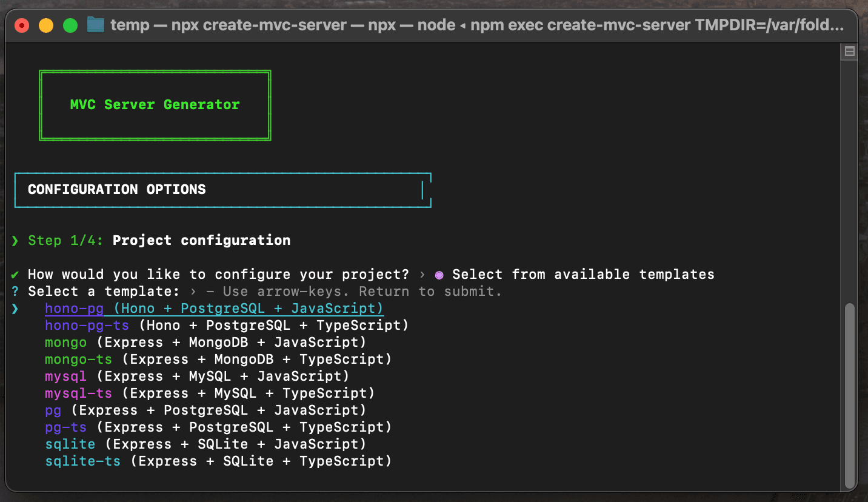Click the red traffic light record indicator
This screenshot has width=868, height=502.
(x=22, y=25)
